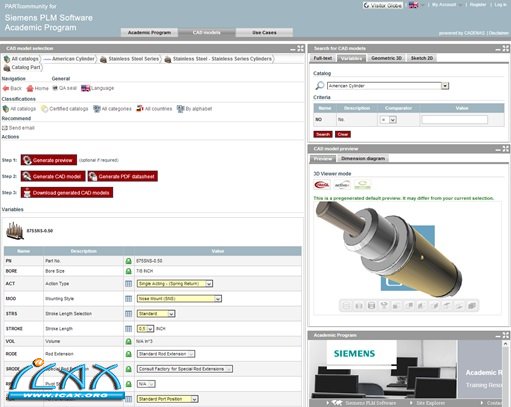Open the Standard Port Position dropdown
The image size is (511, 407).
point(168,399)
